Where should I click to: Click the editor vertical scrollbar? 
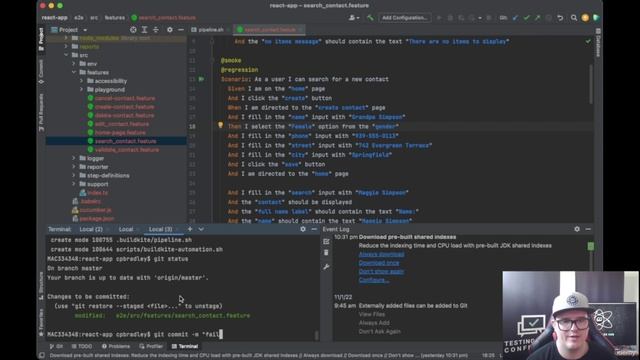point(591,84)
